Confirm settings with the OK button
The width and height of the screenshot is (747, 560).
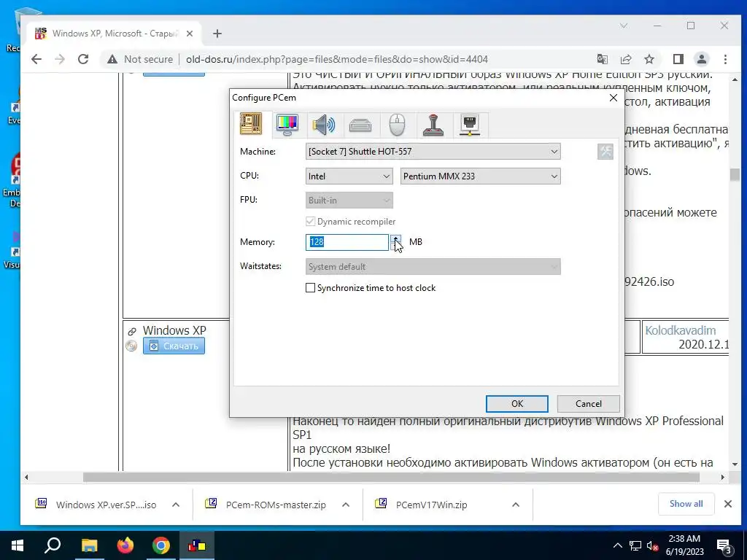[x=517, y=404]
